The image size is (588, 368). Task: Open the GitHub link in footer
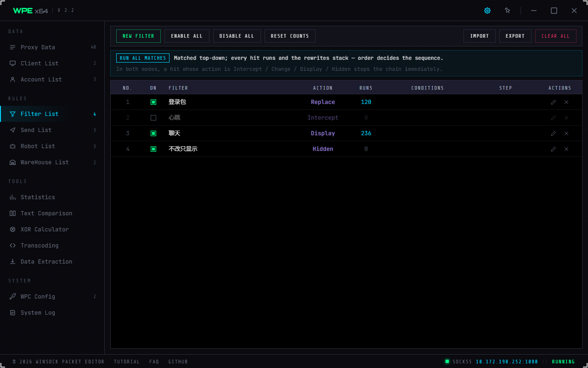point(178,362)
